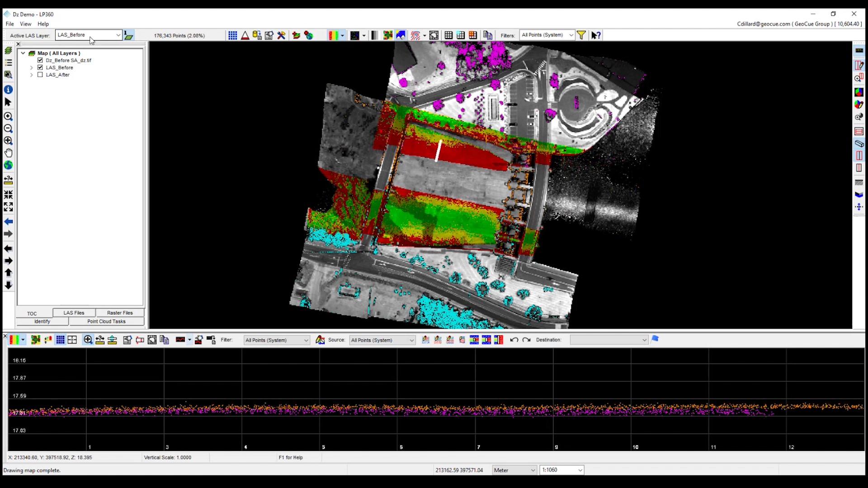Viewport: 868px width, 488px height.
Task: Collapse the Map (All Layers) tree node
Action: tap(23, 53)
